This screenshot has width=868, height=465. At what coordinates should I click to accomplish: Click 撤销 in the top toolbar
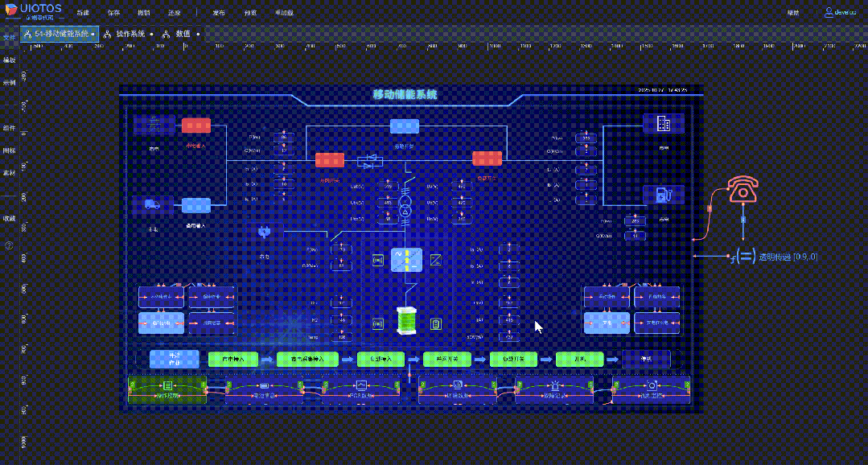(x=144, y=12)
